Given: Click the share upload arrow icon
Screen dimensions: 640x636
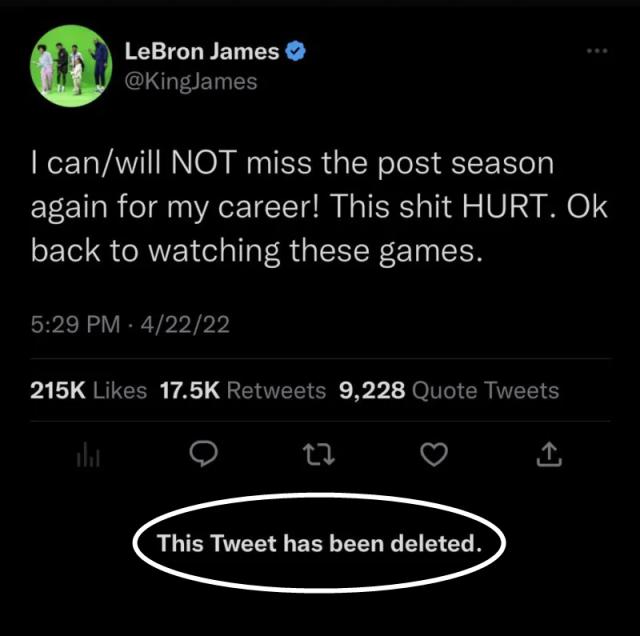Looking at the screenshot, I should coord(549,456).
